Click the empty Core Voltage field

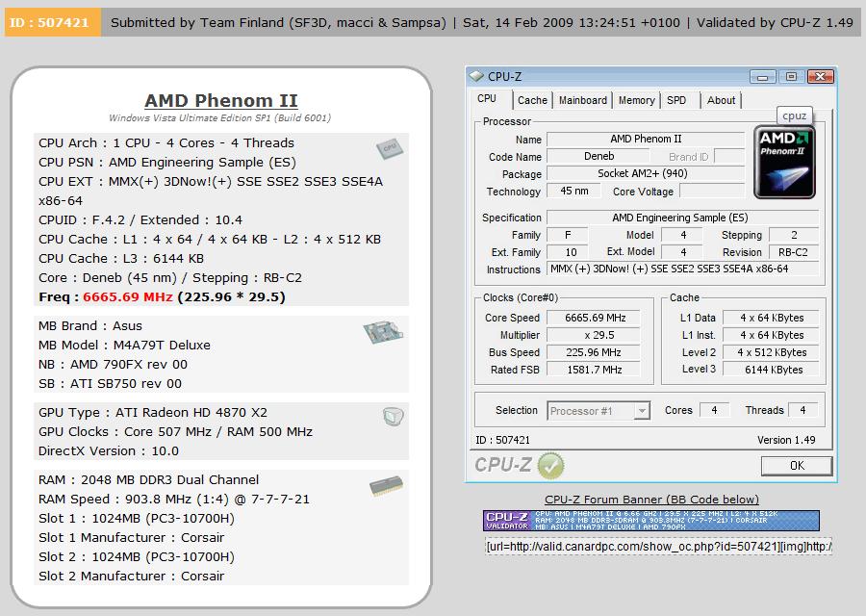coord(712,192)
